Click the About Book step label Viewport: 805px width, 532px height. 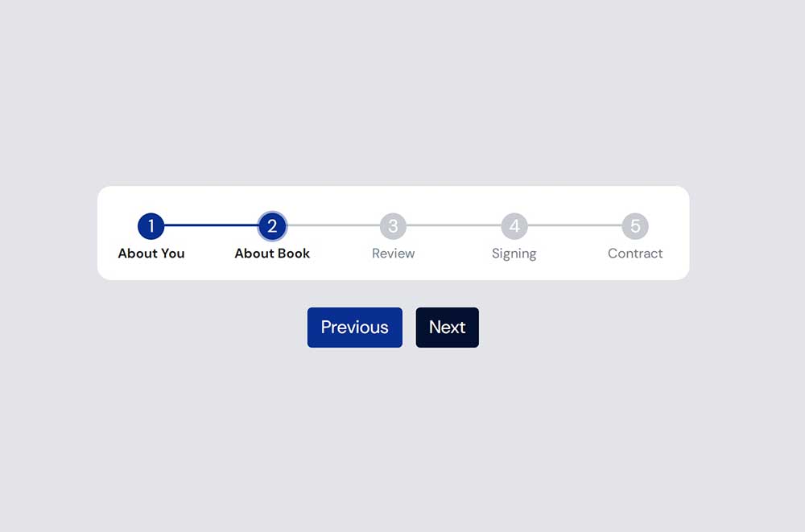coord(272,254)
